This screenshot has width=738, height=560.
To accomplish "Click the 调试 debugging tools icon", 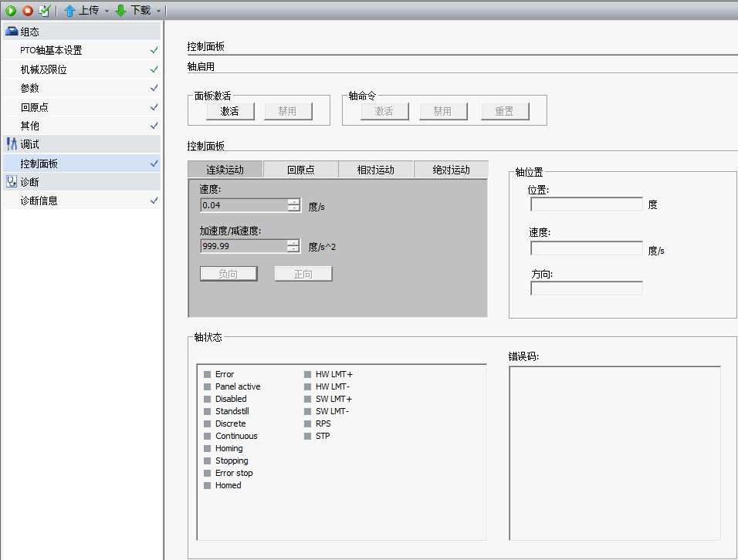I will click(12, 144).
